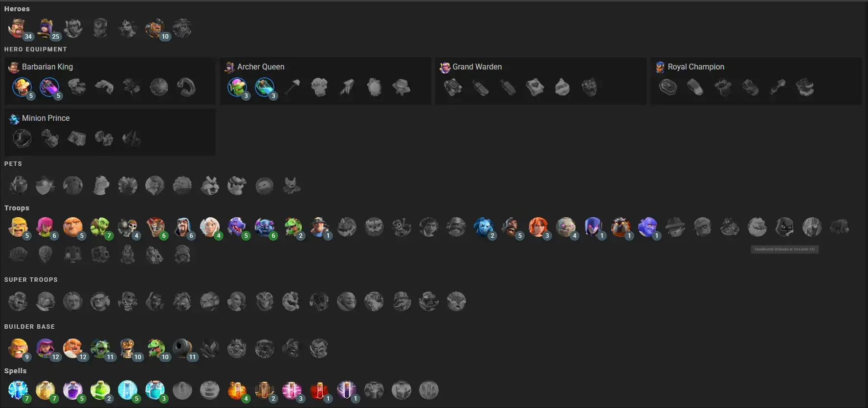Click the Goblin troop level 7 icon
The width and height of the screenshot is (868, 408).
[x=100, y=227]
